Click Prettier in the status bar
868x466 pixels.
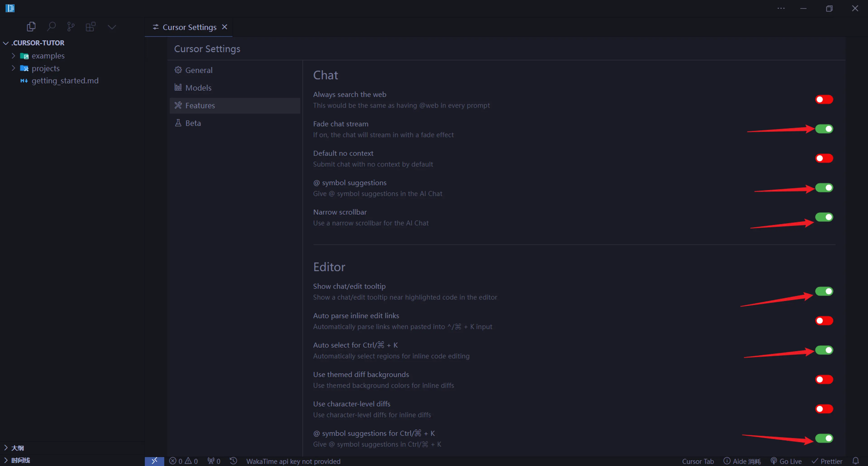pyautogui.click(x=827, y=461)
